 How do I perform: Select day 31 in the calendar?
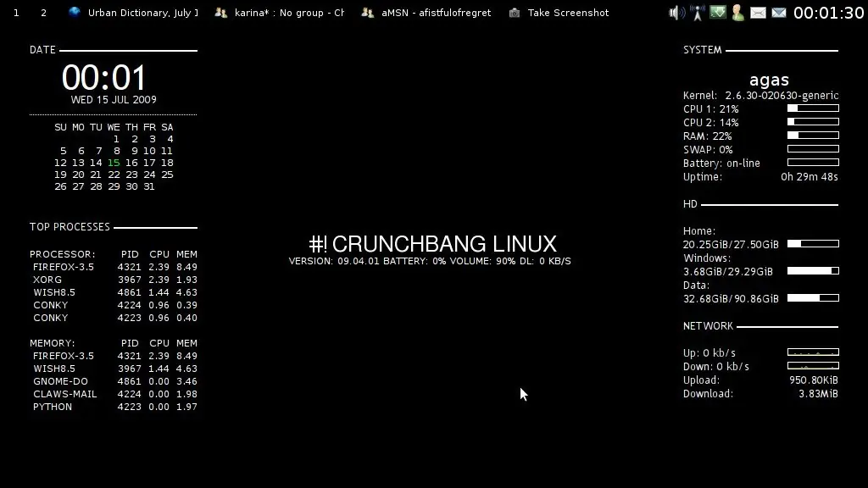(x=149, y=186)
